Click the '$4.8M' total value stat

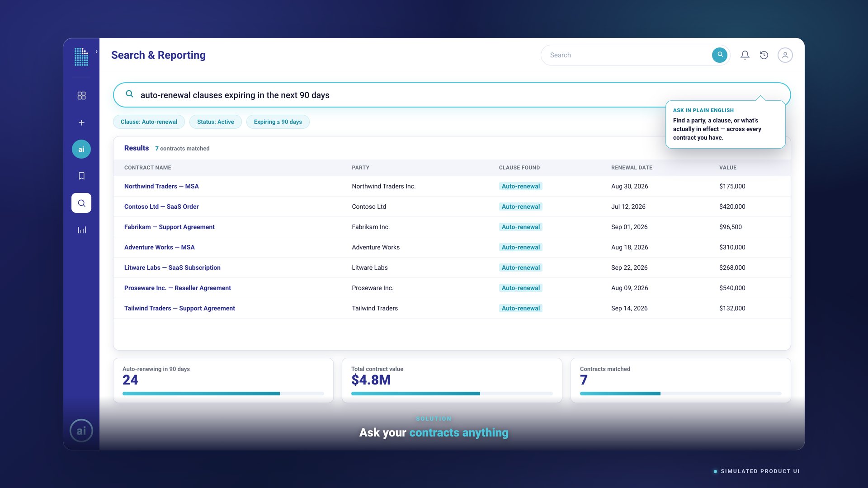(371, 380)
